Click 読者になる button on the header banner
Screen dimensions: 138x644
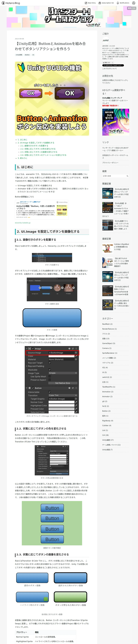(131, 8)
